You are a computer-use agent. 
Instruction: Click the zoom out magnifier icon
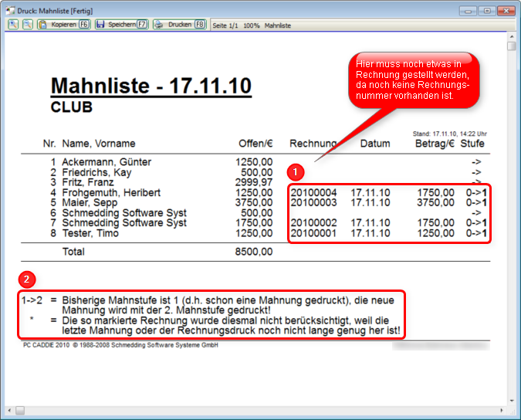(26, 25)
